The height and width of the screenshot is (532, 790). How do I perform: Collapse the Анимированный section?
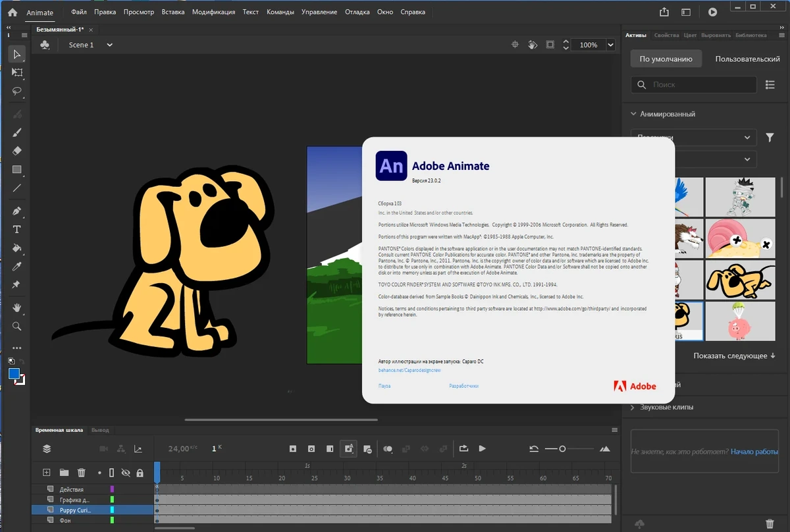(x=633, y=114)
